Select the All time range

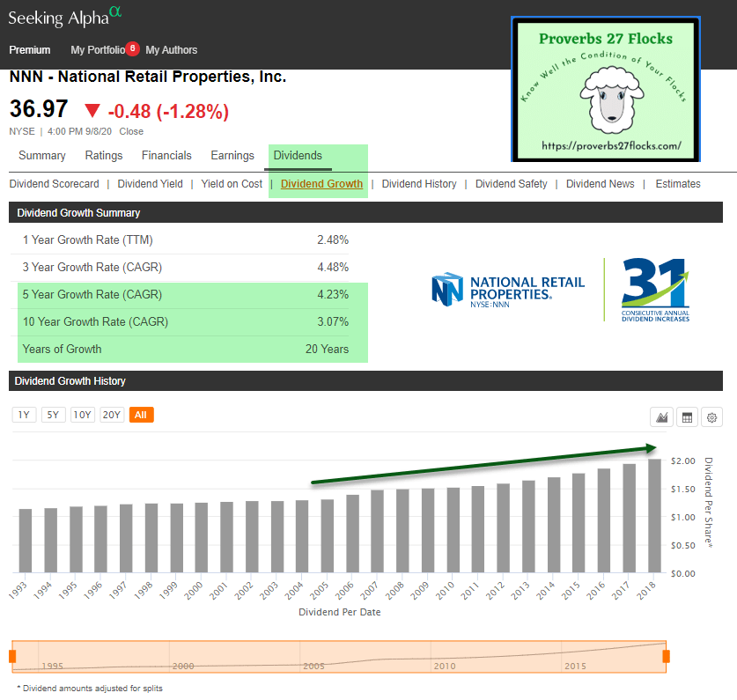pyautogui.click(x=141, y=415)
